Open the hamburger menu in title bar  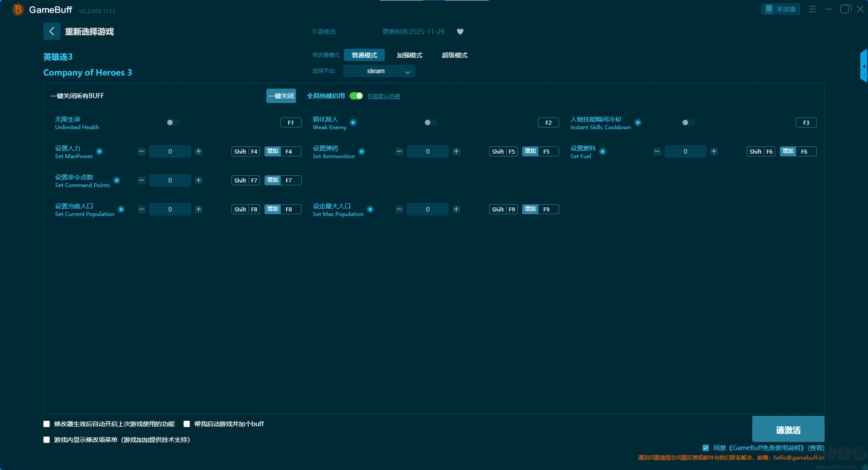812,9
